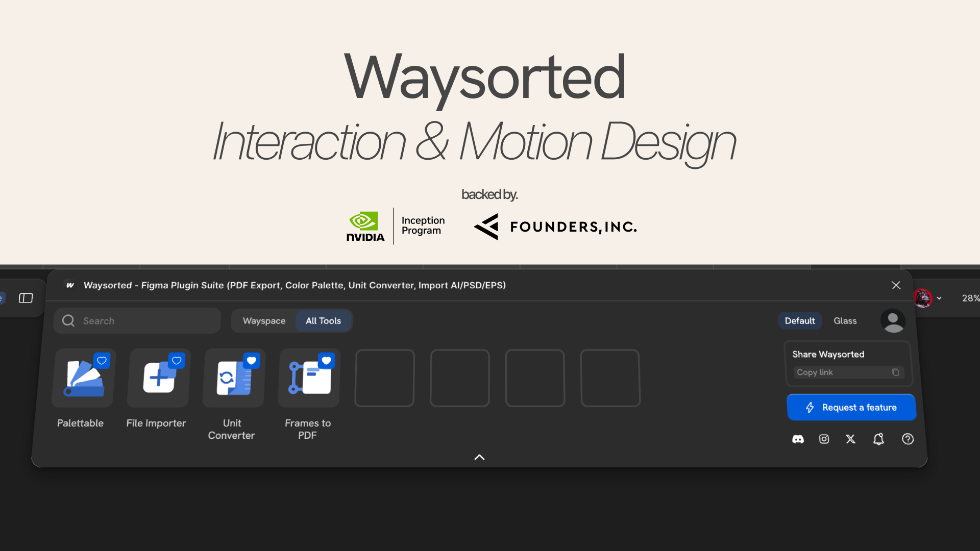The height and width of the screenshot is (551, 980).
Task: Click the File Importer label
Action: (156, 423)
